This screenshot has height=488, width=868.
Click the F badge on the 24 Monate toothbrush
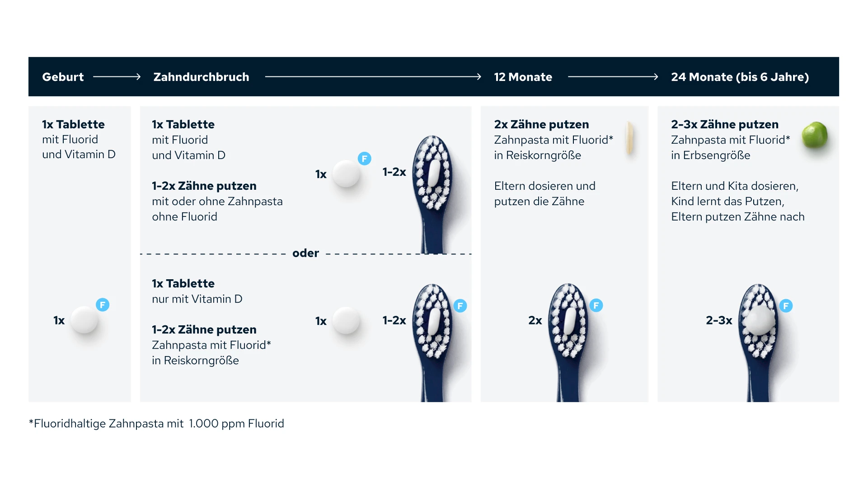tap(786, 306)
